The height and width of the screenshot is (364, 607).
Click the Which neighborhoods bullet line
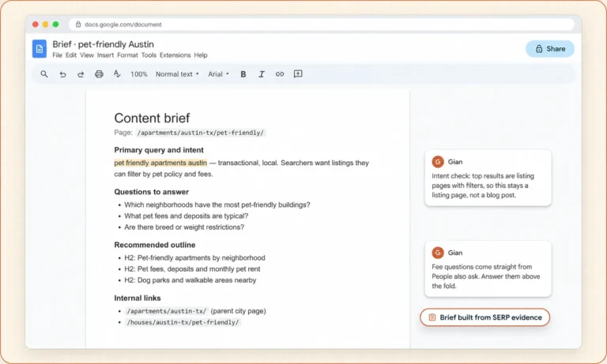(x=217, y=205)
